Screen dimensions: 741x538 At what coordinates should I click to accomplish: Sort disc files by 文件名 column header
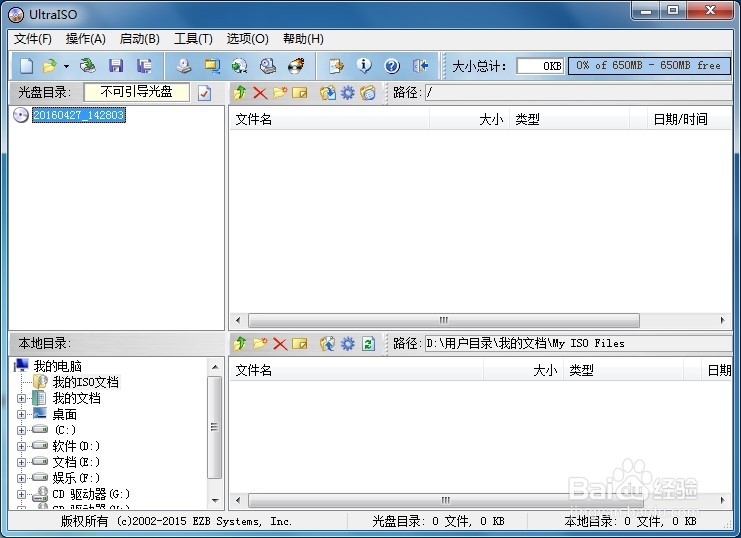click(x=329, y=119)
